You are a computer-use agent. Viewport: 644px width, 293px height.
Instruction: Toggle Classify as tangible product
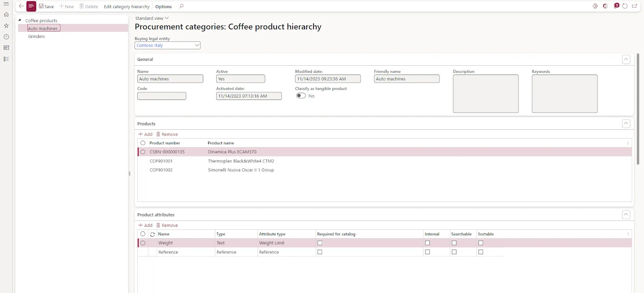301,96
